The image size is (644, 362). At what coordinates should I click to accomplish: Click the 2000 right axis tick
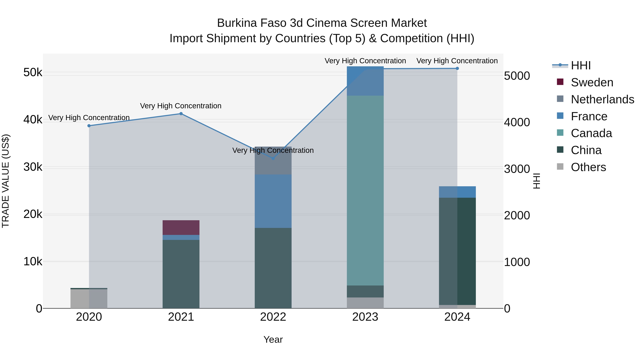[517, 216]
